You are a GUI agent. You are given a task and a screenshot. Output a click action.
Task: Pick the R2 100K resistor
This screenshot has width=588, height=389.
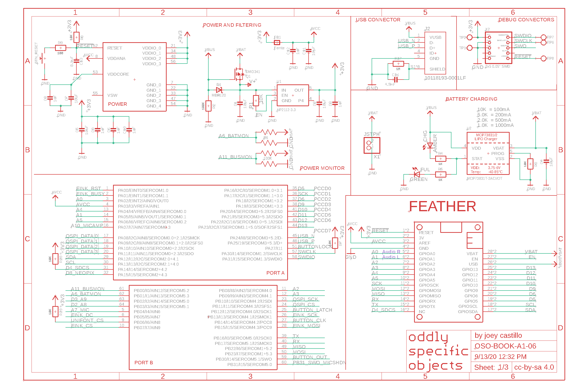coord(208,106)
